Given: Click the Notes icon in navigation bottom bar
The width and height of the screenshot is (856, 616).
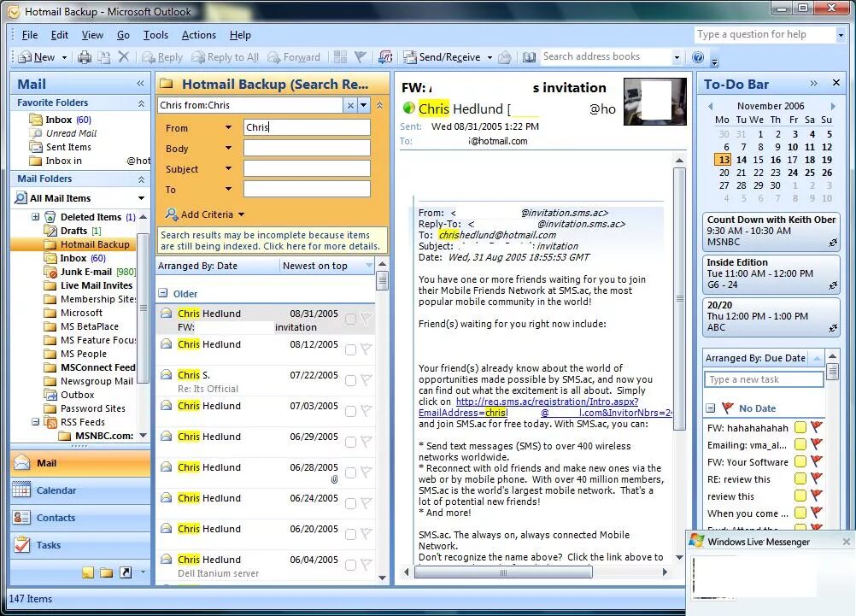Looking at the screenshot, I should 87,572.
